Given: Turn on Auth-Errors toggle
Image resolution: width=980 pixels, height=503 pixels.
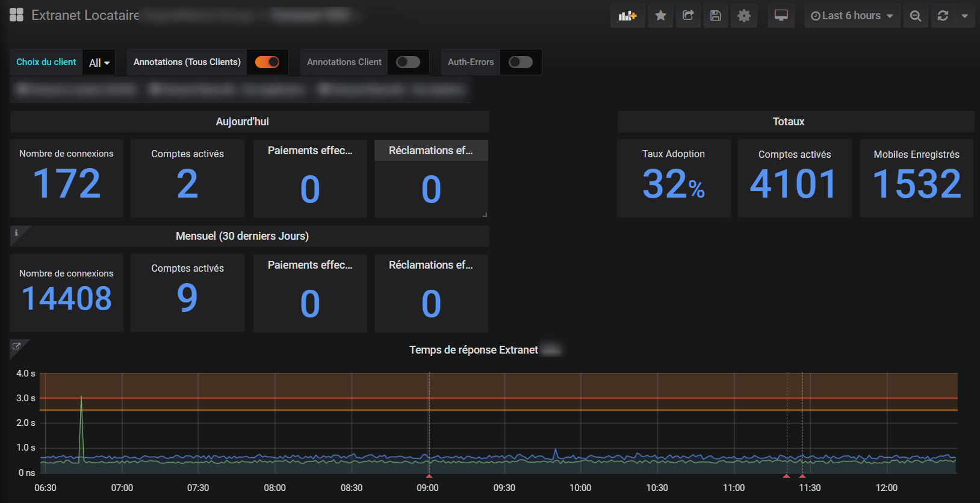Looking at the screenshot, I should [x=520, y=62].
